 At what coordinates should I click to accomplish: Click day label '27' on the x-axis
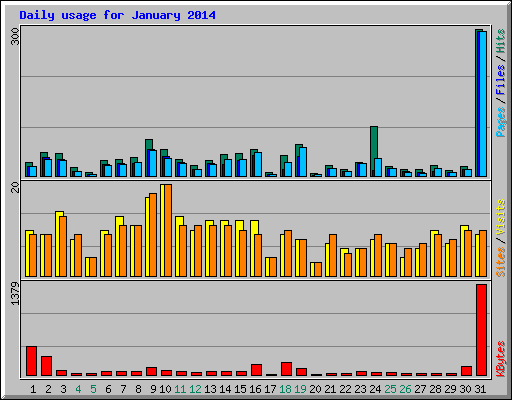tap(420, 389)
